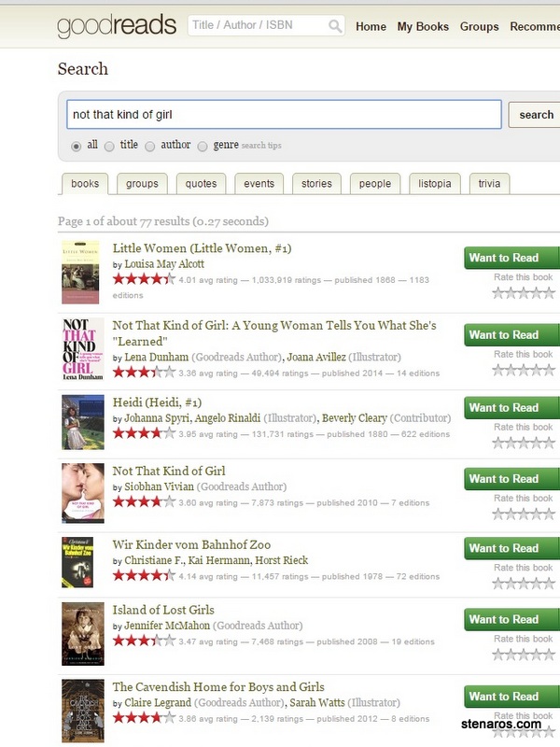Click 14 editions link for Dunham book
This screenshot has width=560, height=747.
(417, 373)
